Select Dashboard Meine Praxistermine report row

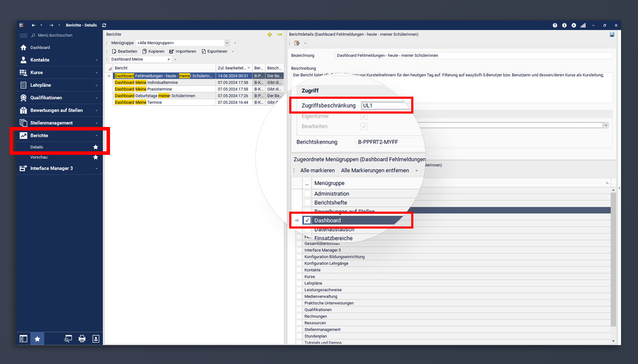pyautogui.click(x=198, y=89)
